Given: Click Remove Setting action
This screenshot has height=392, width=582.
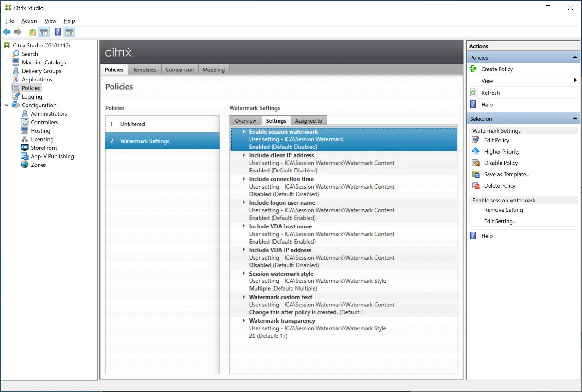Looking at the screenshot, I should point(503,210).
